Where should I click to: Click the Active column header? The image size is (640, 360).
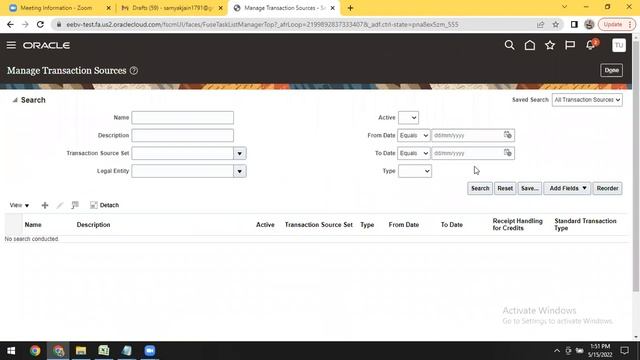click(265, 224)
